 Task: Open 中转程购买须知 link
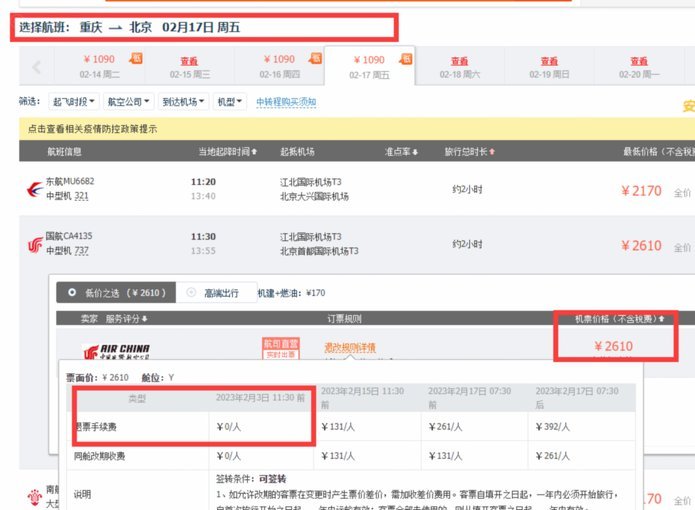click(x=286, y=102)
